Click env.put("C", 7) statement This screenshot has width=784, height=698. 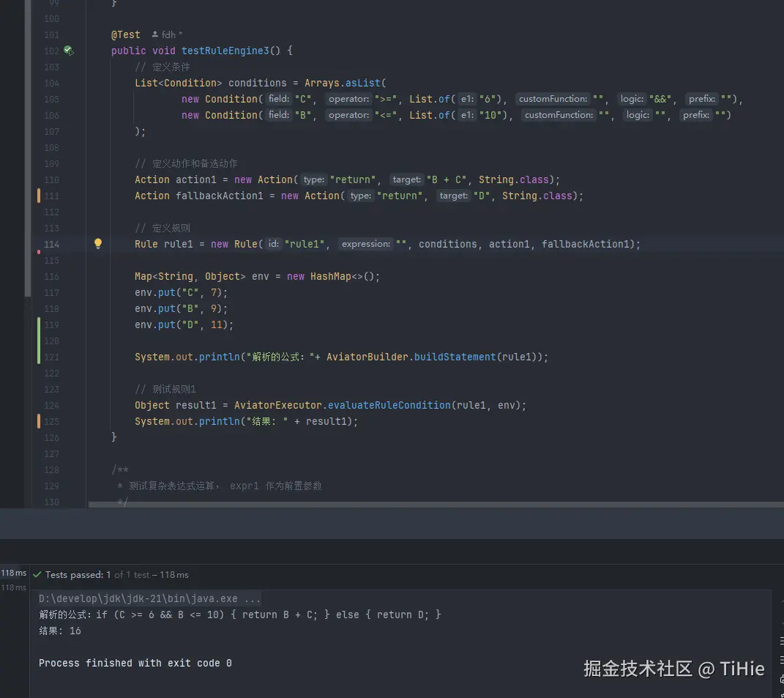point(181,292)
